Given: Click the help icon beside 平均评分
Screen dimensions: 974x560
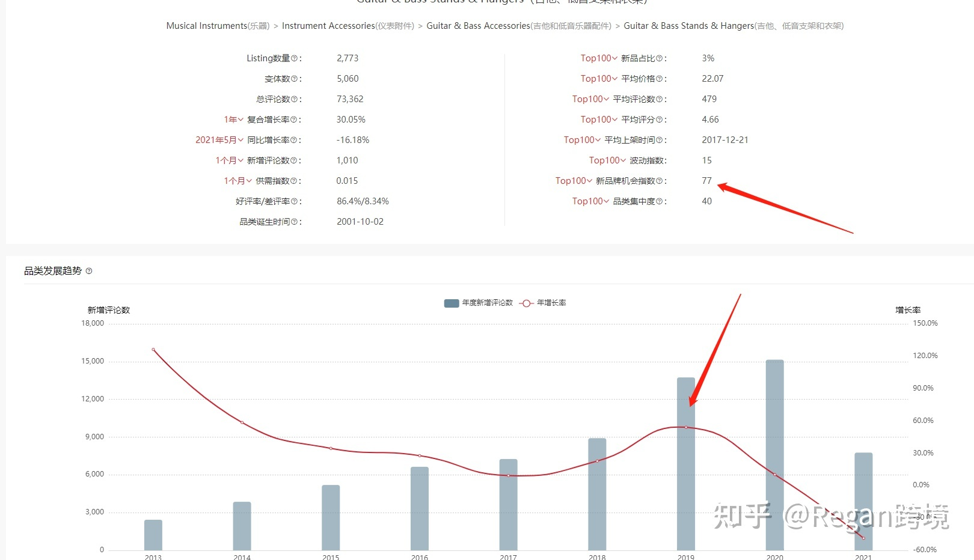Looking at the screenshot, I should (x=659, y=119).
